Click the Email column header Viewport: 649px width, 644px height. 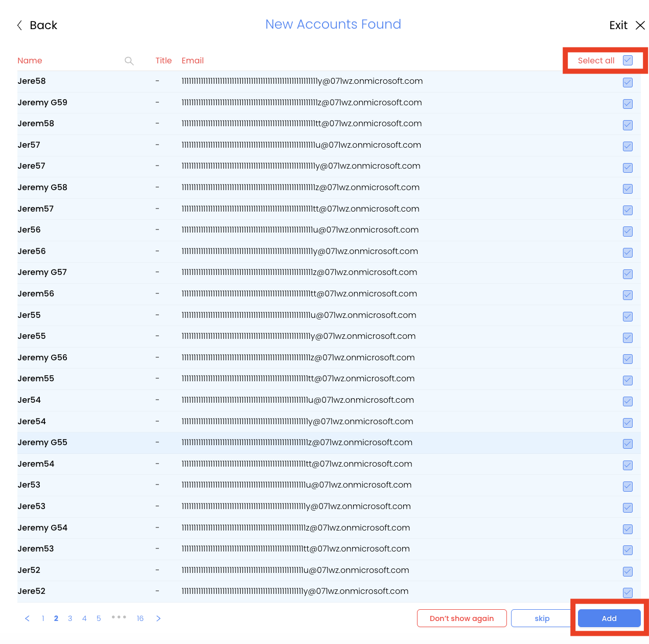coord(193,60)
